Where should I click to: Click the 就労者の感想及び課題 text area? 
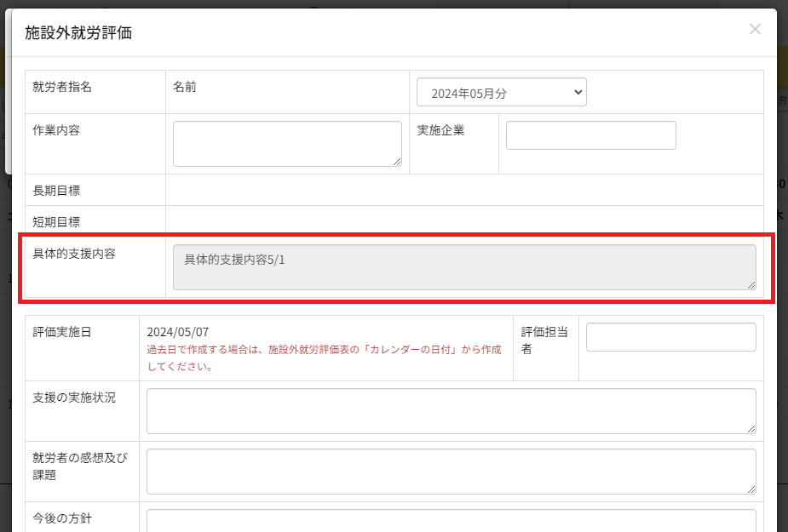tap(451, 472)
